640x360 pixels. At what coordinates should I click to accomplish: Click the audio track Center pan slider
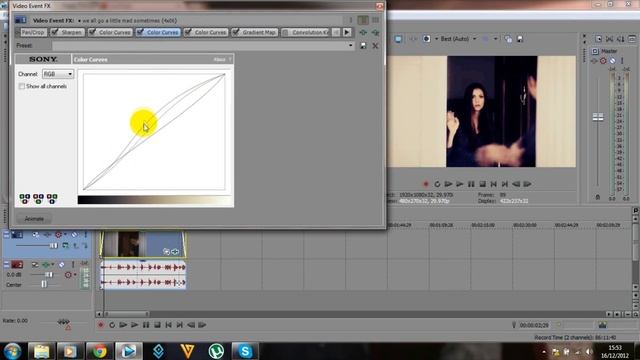pyautogui.click(x=44, y=284)
